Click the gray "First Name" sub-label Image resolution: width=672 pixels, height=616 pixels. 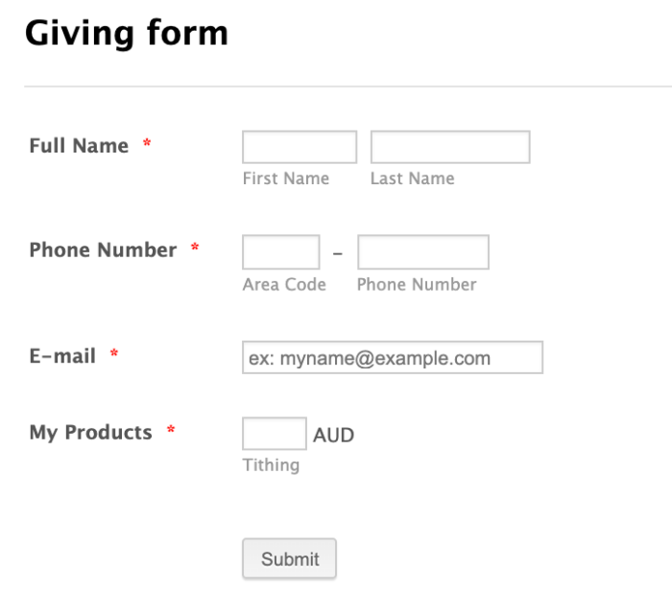[x=285, y=178]
